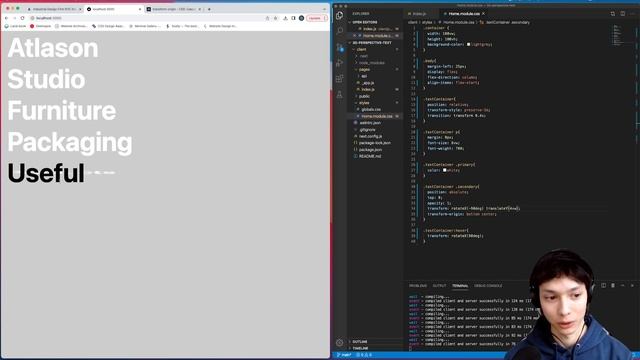
Task: Switch to the Terminal panel tab
Action: 460,286
